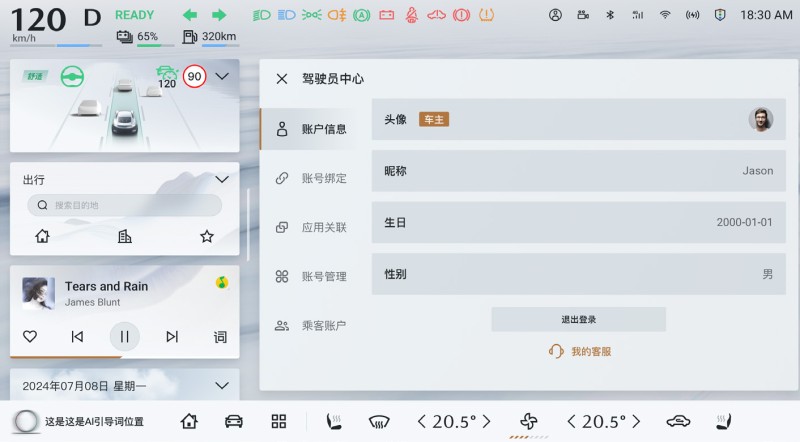Increase left temperature
This screenshot has width=800, height=442.
[486, 421]
